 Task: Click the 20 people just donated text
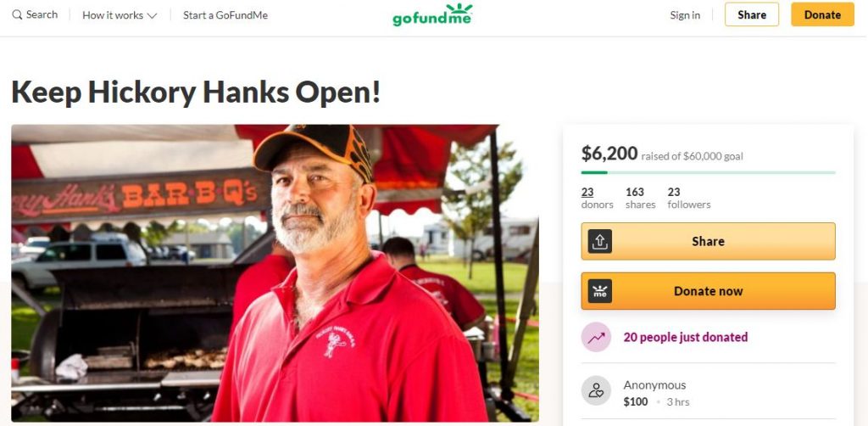[685, 337]
